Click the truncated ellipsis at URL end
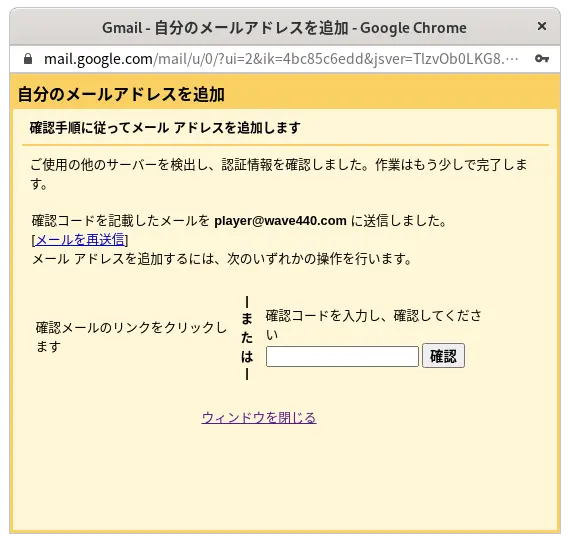Image resolution: width=570 pixels, height=543 pixels. (512, 60)
